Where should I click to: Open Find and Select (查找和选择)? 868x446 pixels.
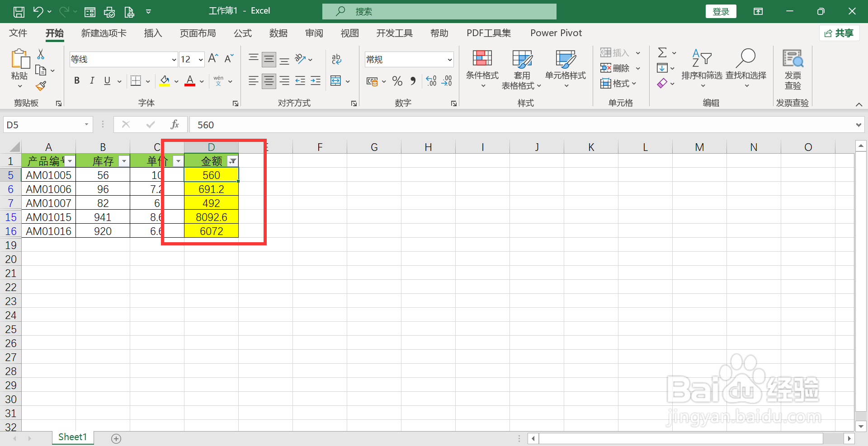point(746,68)
